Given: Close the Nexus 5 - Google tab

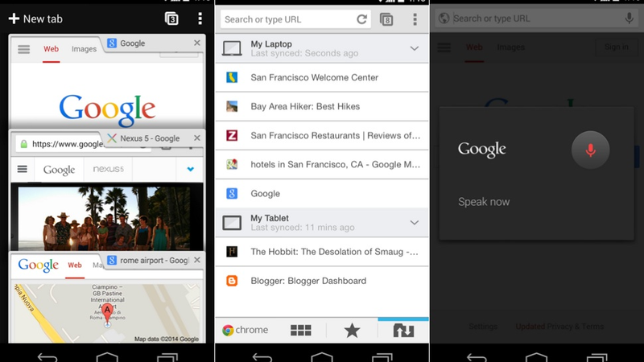Looking at the screenshot, I should pyautogui.click(x=197, y=138).
